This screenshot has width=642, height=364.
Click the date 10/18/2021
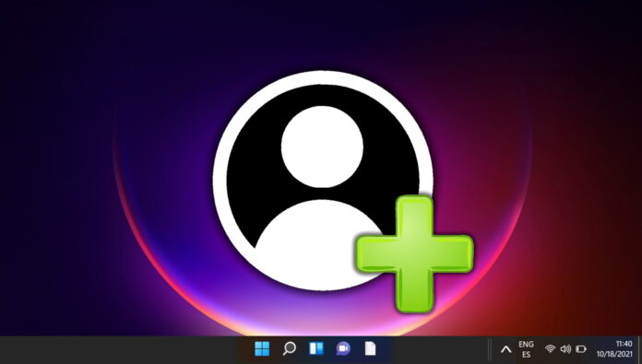(614, 354)
